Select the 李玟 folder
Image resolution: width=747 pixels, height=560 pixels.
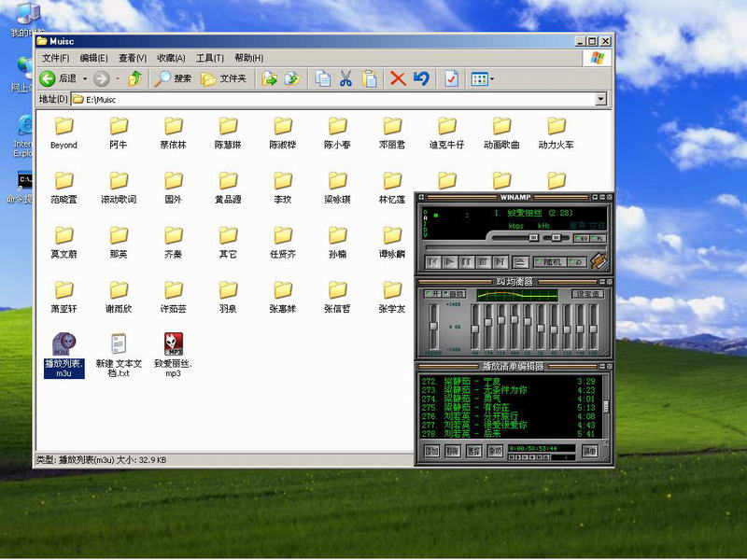point(283,188)
